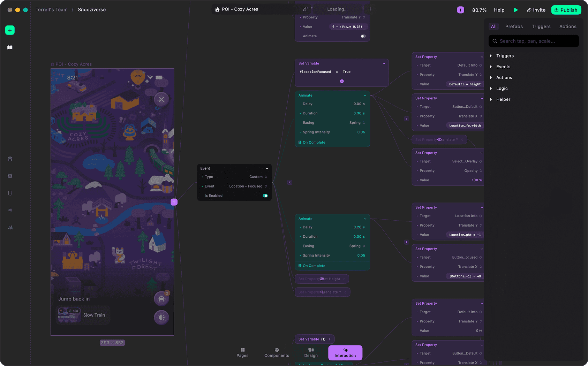Toggle visibility eye on collapsed Set Height node
This screenshot has width=588, height=366.
(x=322, y=279)
